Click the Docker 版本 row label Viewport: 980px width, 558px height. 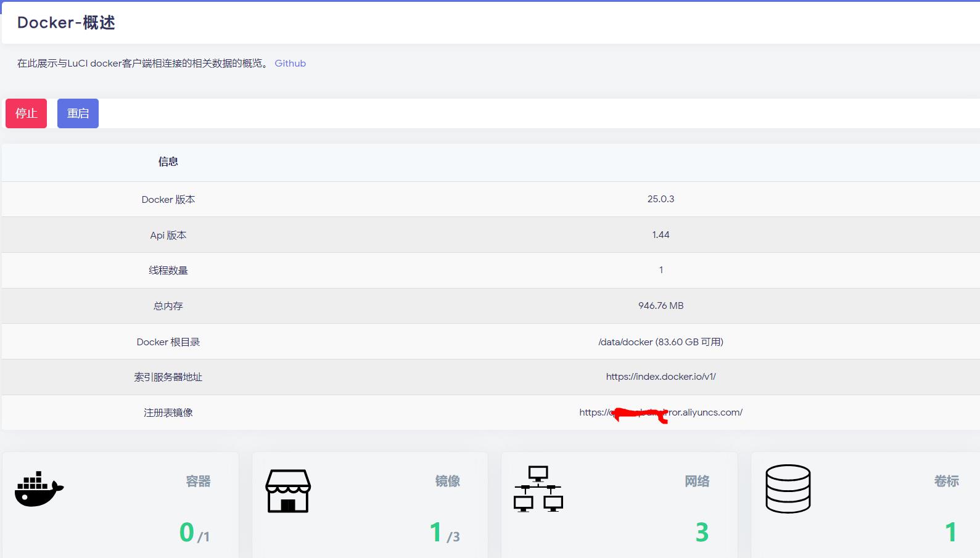tap(168, 200)
